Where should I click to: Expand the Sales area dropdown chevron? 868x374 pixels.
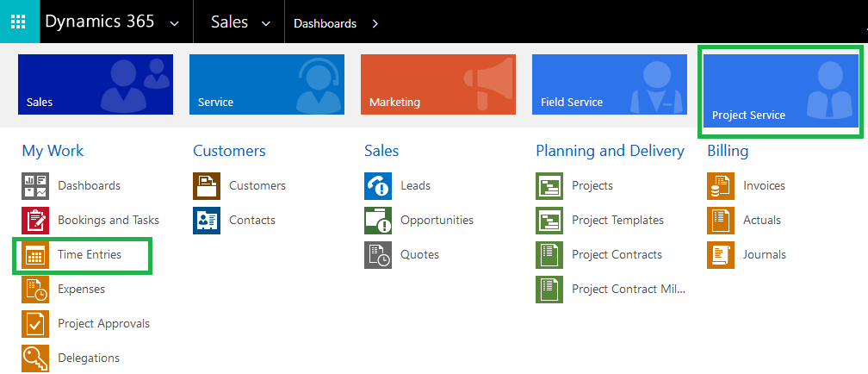[x=266, y=24]
